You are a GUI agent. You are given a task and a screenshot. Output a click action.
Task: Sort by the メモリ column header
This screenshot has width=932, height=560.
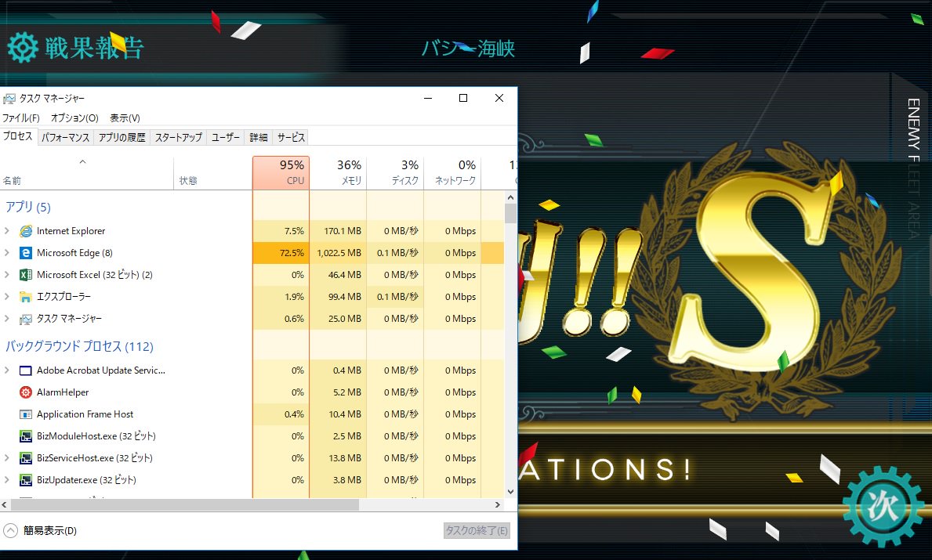click(x=338, y=173)
